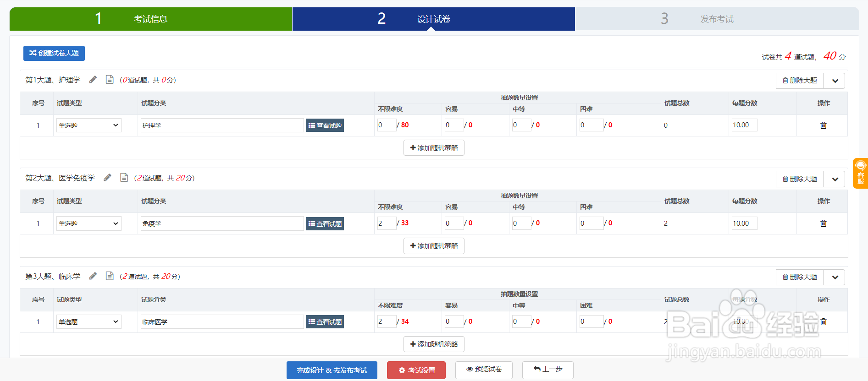The height and width of the screenshot is (381, 868).
Task: View questions for 免疫学 via 查看试题
Action: (x=325, y=223)
